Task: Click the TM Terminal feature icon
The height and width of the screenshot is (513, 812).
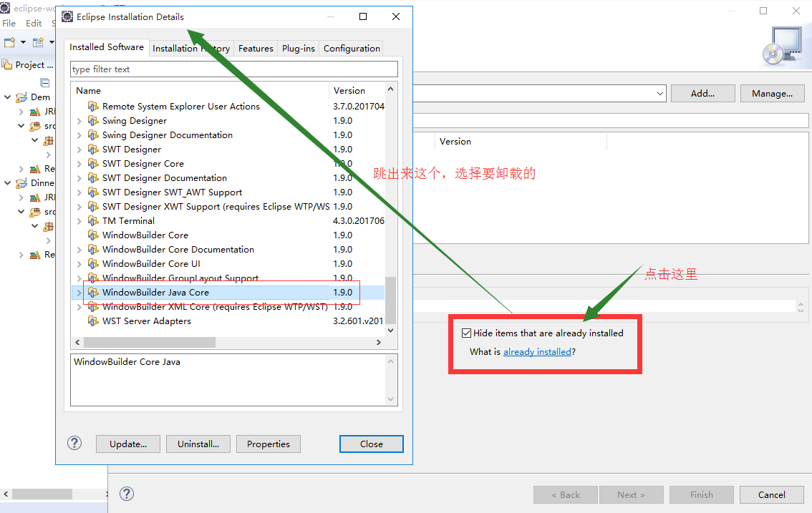Action: tap(93, 221)
